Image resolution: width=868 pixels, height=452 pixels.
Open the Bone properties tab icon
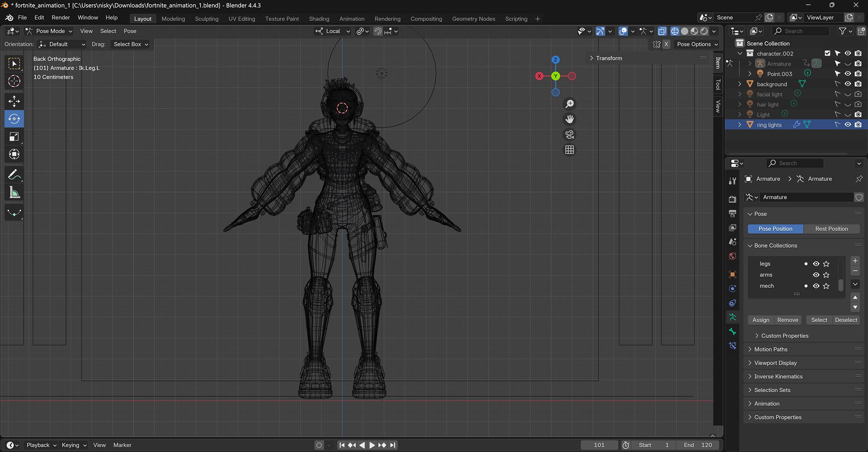coord(732,331)
